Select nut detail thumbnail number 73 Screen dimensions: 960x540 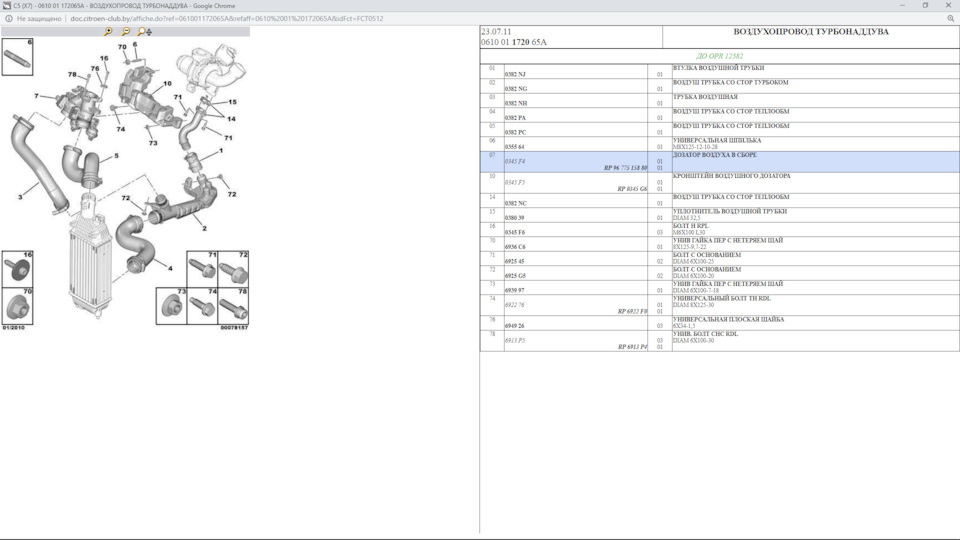pyautogui.click(x=171, y=306)
